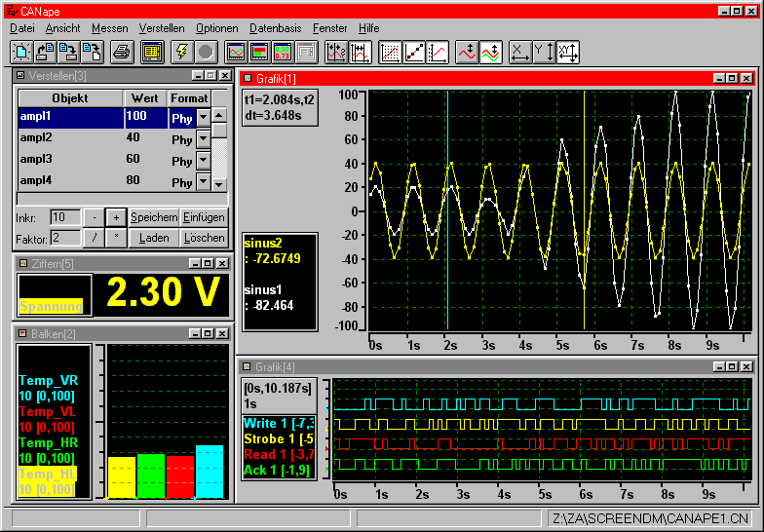The height and width of the screenshot is (532, 764).
Task: Click the X axis scaling icon
Action: [520, 52]
